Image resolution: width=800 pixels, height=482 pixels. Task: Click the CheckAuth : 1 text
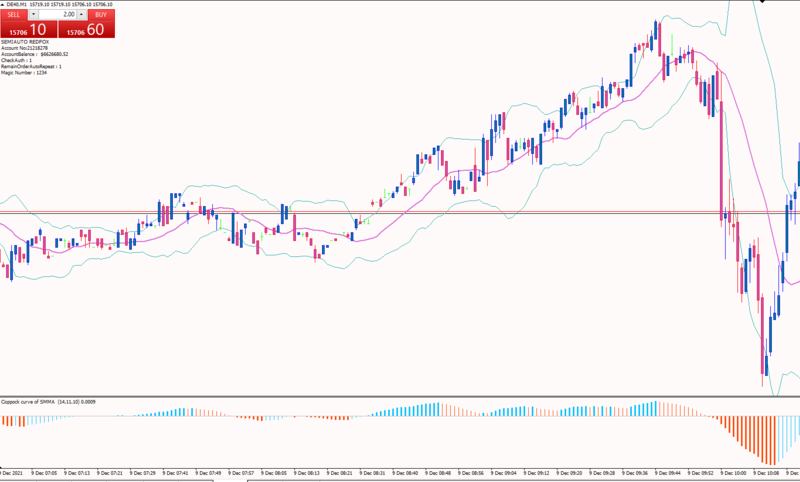(16, 60)
